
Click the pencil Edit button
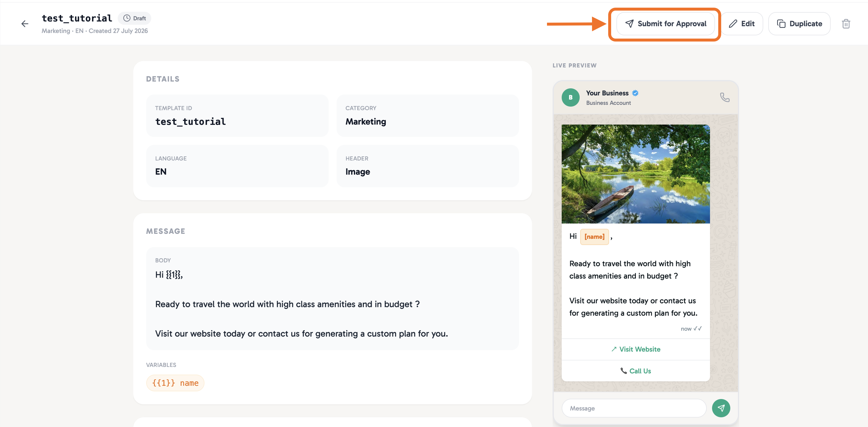(742, 24)
